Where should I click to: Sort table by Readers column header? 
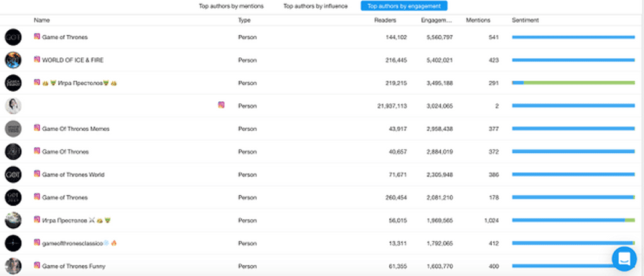pos(386,20)
